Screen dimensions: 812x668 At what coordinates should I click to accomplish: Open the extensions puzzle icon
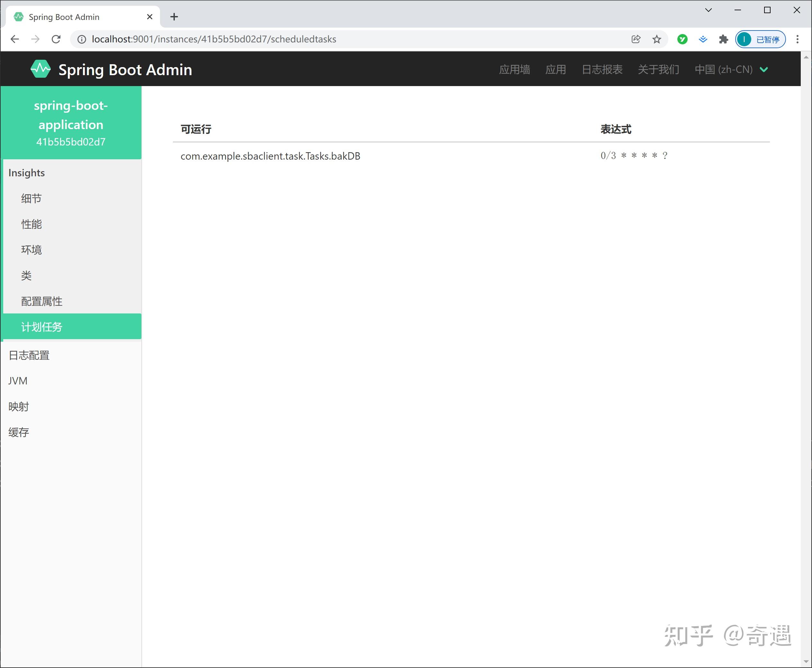click(723, 39)
